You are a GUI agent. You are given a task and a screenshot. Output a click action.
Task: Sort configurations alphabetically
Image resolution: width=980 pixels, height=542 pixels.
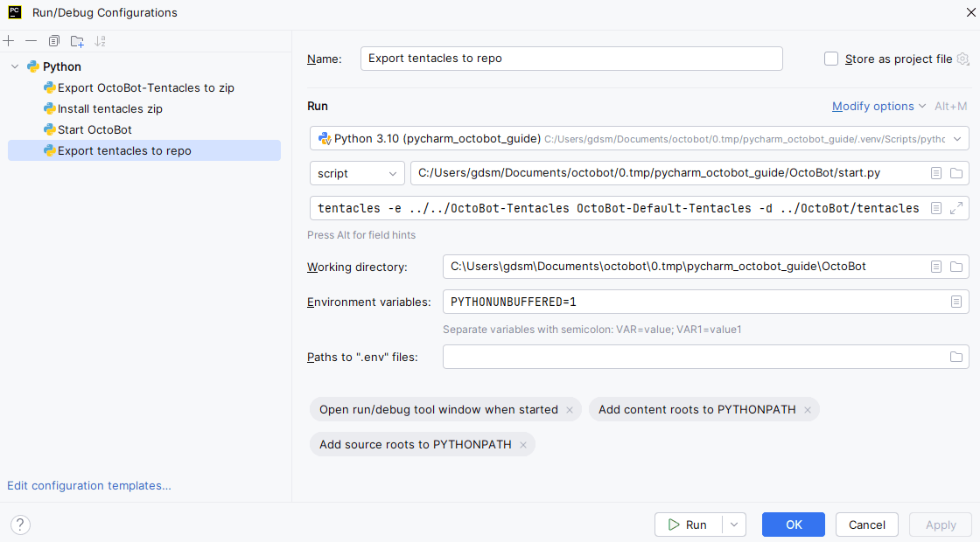100,41
